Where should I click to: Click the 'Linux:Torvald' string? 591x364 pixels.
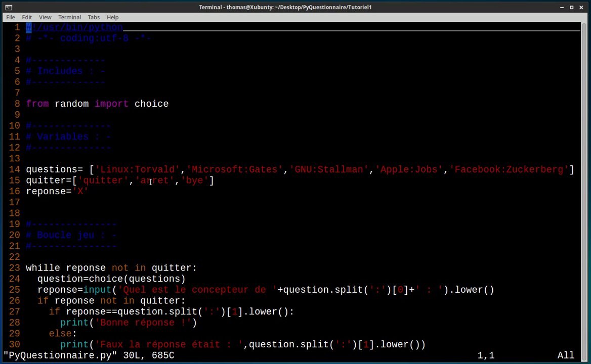click(x=137, y=169)
